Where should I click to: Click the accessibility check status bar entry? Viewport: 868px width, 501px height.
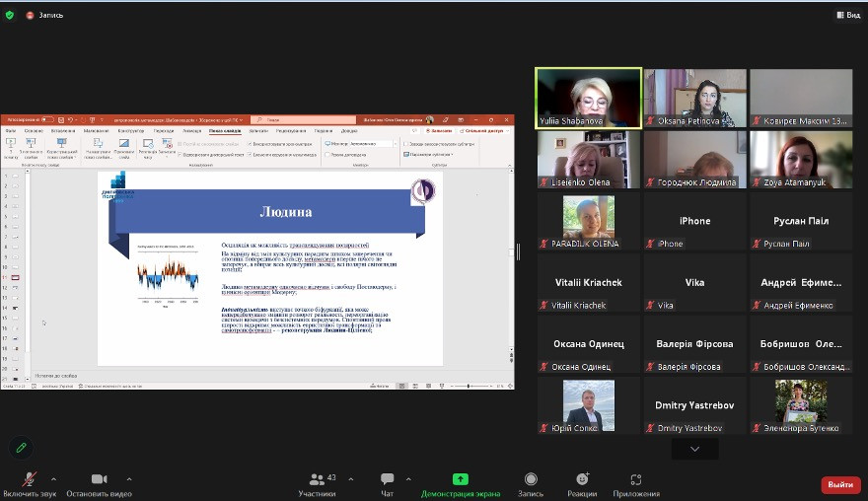click(x=110, y=386)
